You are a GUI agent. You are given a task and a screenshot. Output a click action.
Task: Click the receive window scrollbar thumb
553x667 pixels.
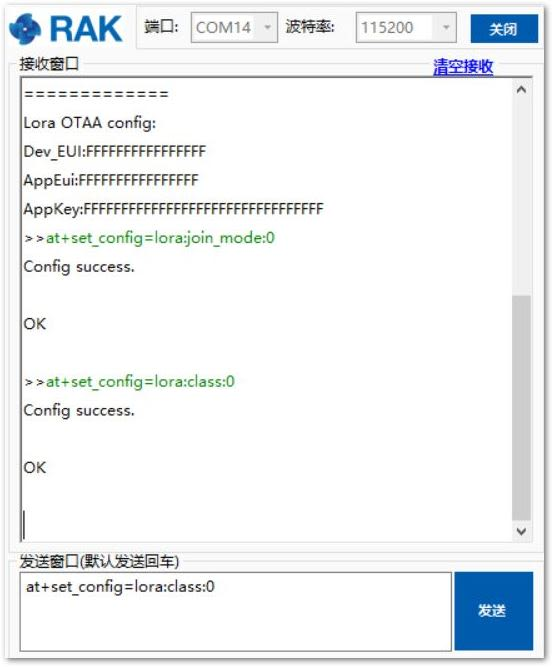tap(521, 408)
